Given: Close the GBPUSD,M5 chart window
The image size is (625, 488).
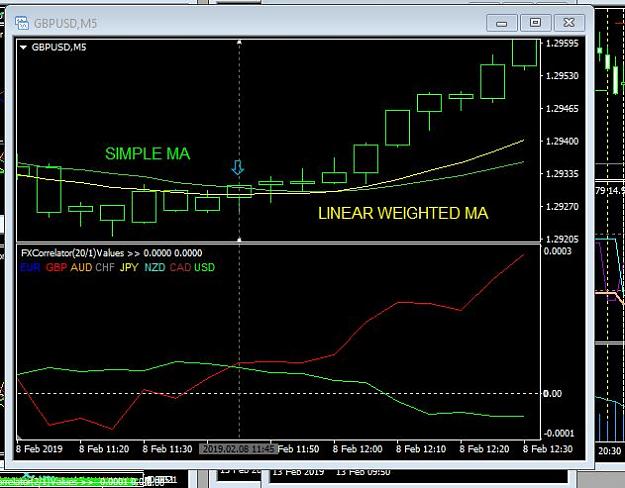Looking at the screenshot, I should 569,23.
